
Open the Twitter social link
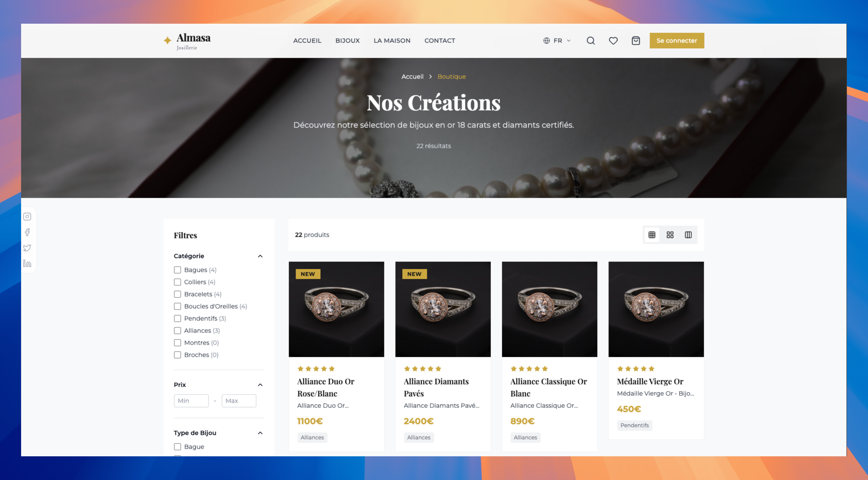point(27,248)
